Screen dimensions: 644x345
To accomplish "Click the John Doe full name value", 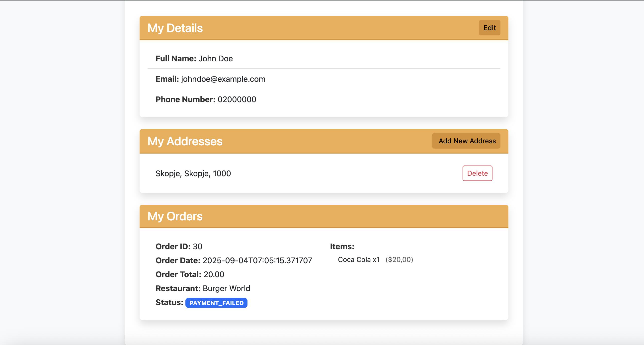I will 215,59.
